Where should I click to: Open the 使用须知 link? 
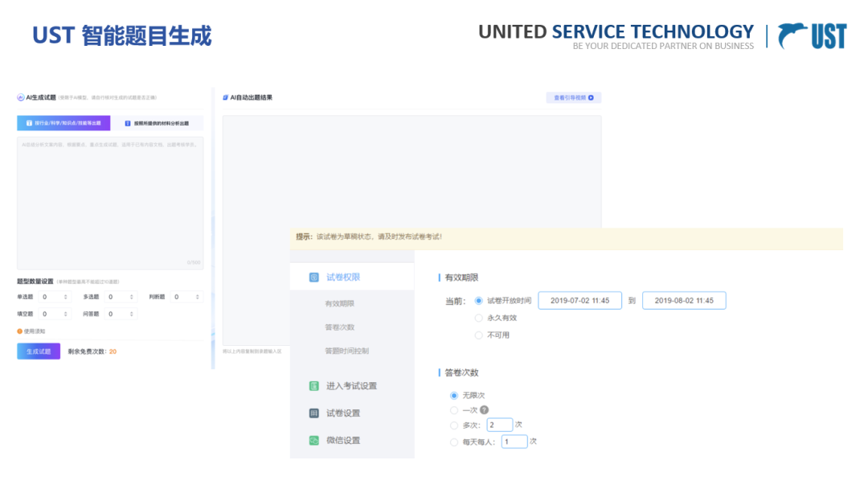(x=35, y=331)
